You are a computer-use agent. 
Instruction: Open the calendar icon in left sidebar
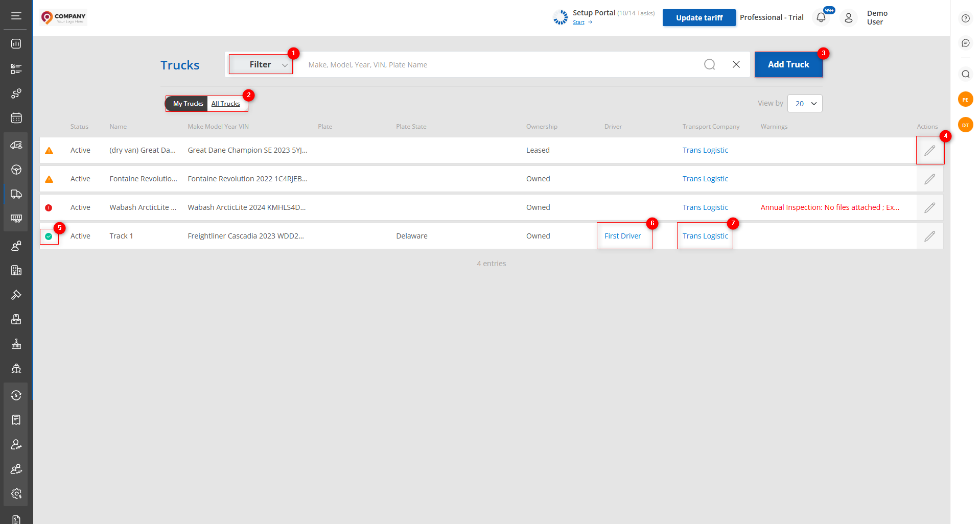click(16, 118)
